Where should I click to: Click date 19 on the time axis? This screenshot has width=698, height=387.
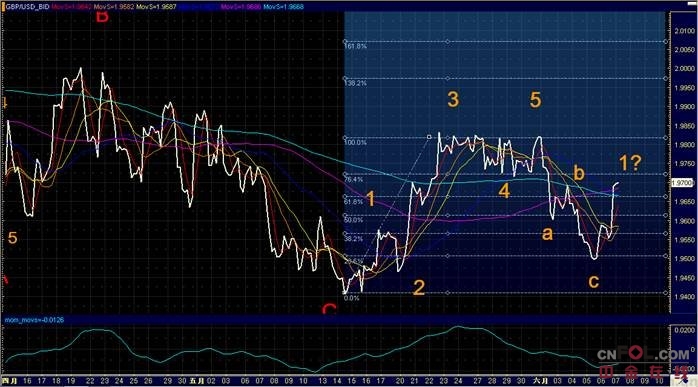tap(70, 381)
